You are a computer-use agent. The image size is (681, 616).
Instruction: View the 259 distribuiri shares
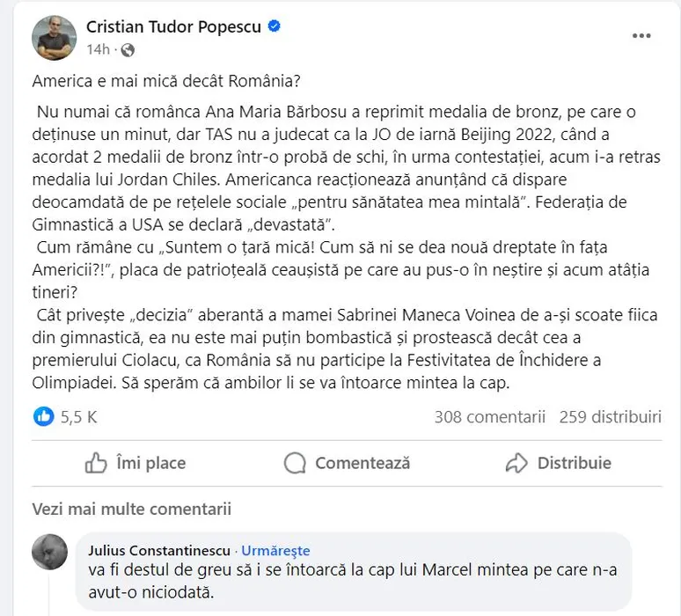coord(610,416)
